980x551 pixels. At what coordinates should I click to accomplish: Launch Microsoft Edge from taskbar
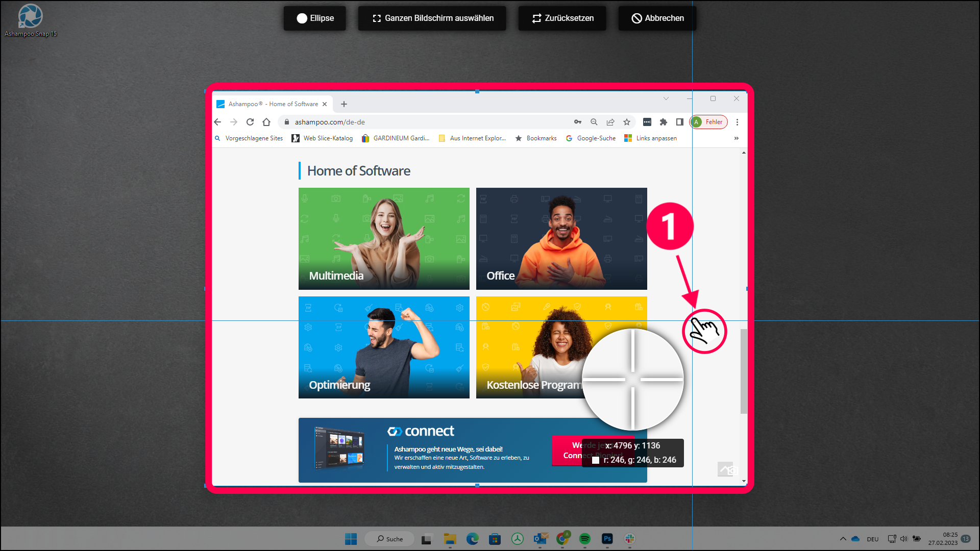[472, 539]
